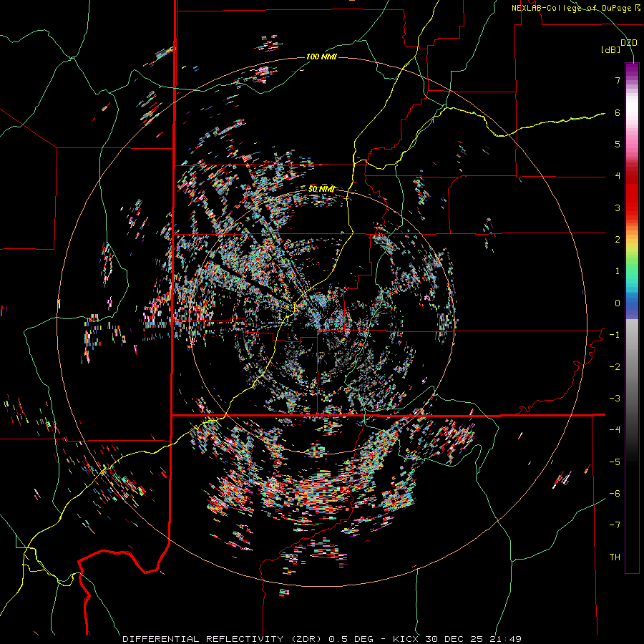The height and width of the screenshot is (644, 644).
Task: Click the [dB] units label
Action: pos(611,49)
